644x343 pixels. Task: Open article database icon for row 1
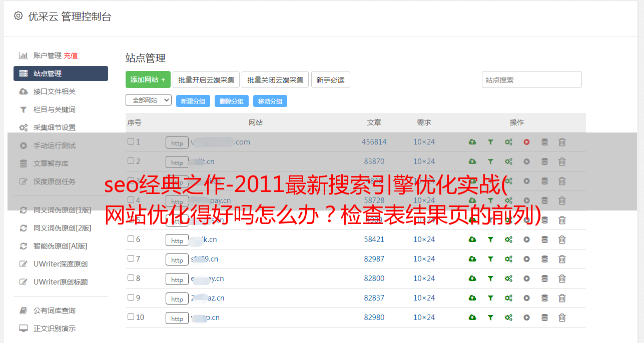click(544, 142)
